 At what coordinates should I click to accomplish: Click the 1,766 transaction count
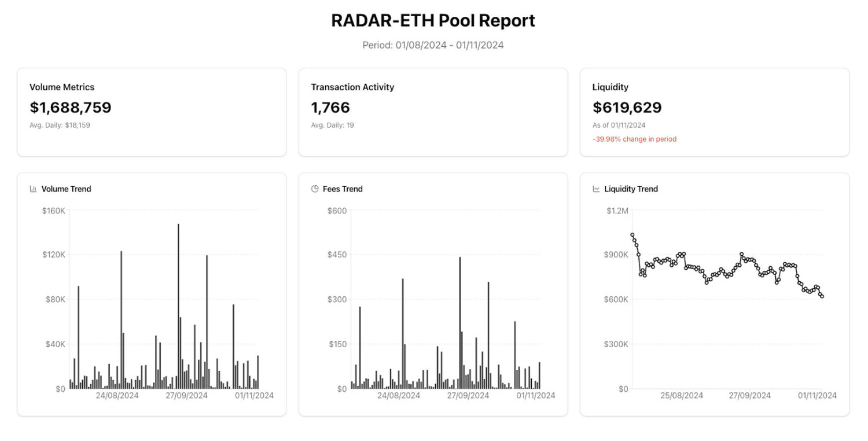click(x=330, y=108)
